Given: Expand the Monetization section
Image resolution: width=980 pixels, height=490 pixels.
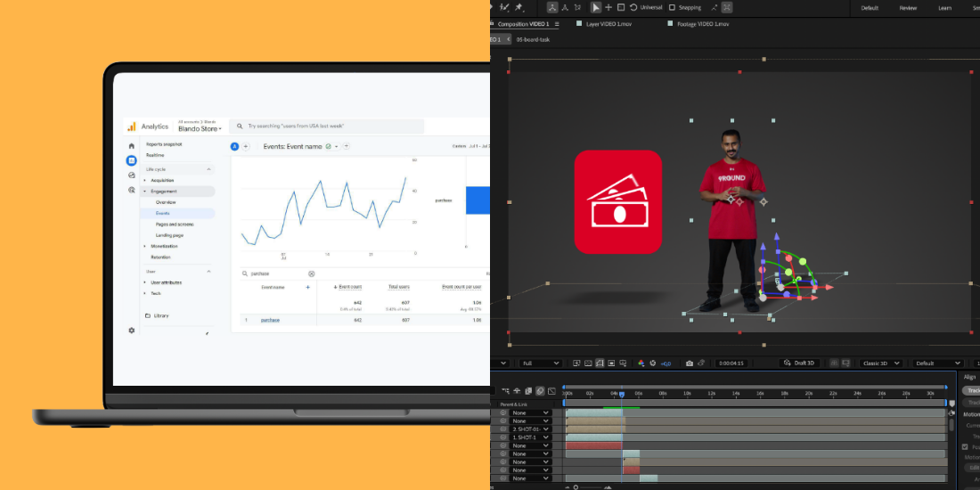Looking at the screenshot, I should [163, 246].
